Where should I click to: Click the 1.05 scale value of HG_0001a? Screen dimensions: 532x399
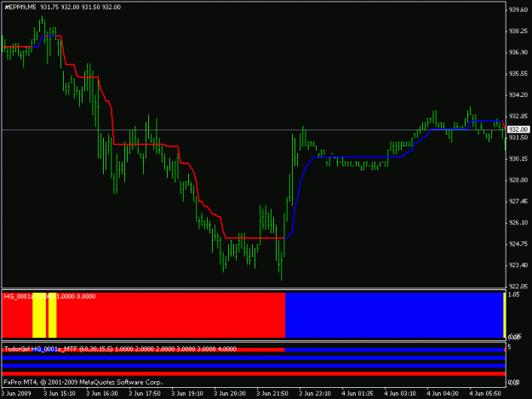coord(514,294)
